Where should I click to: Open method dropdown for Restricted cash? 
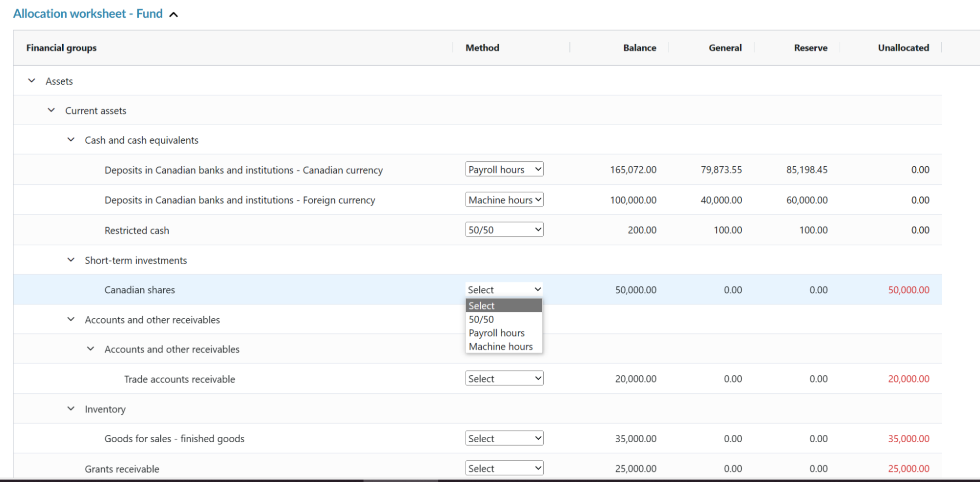504,229
